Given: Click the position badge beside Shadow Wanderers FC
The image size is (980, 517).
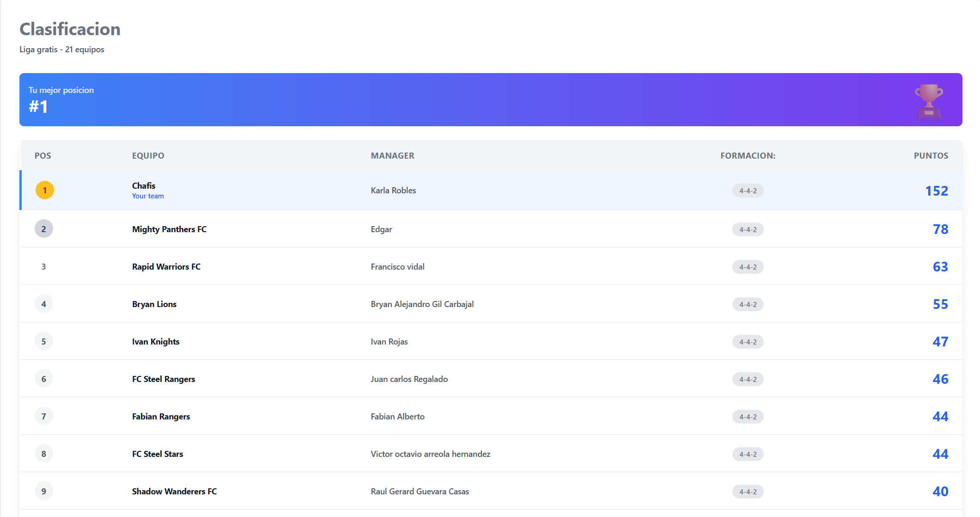Looking at the screenshot, I should (x=44, y=491).
